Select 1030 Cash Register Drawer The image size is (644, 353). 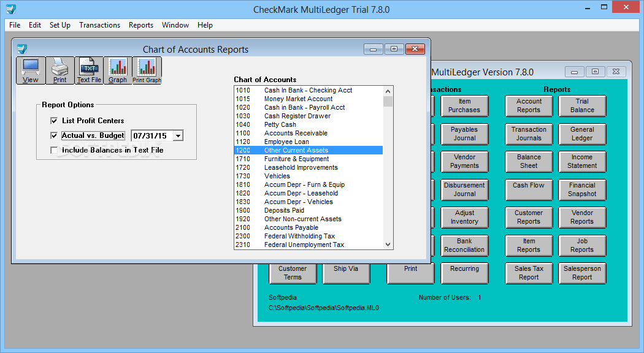coord(309,116)
